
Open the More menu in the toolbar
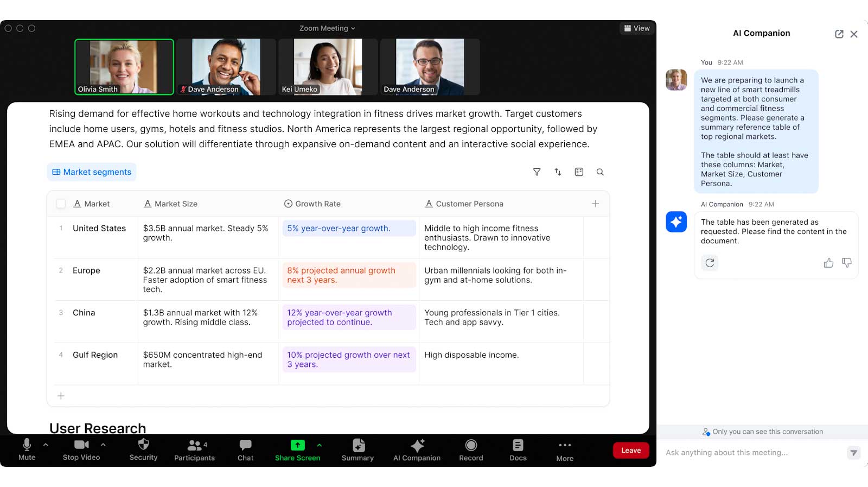tap(564, 450)
